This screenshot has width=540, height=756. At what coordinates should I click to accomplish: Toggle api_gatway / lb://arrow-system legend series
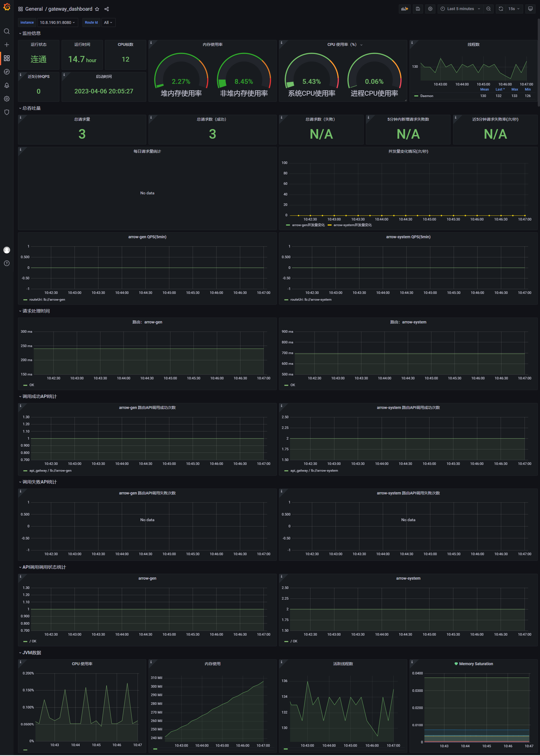(314, 471)
